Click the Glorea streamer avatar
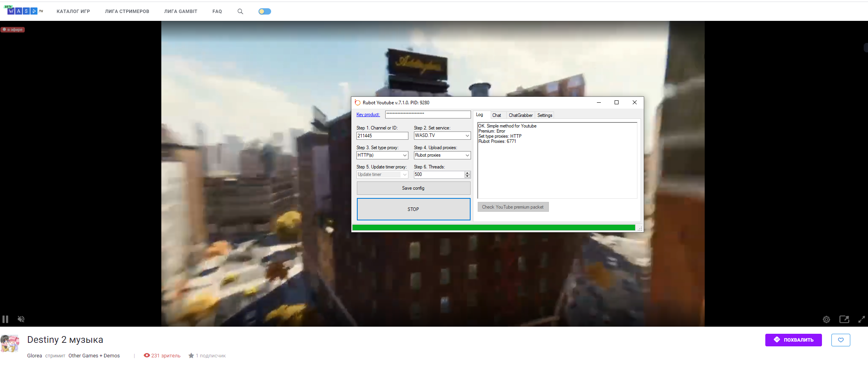This screenshot has width=868, height=368. [x=10, y=344]
